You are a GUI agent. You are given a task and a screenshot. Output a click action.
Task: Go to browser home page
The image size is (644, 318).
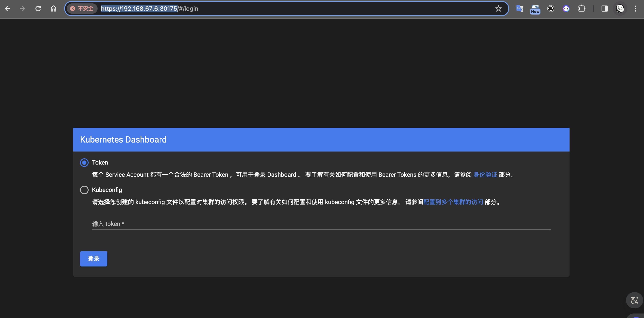pyautogui.click(x=53, y=9)
